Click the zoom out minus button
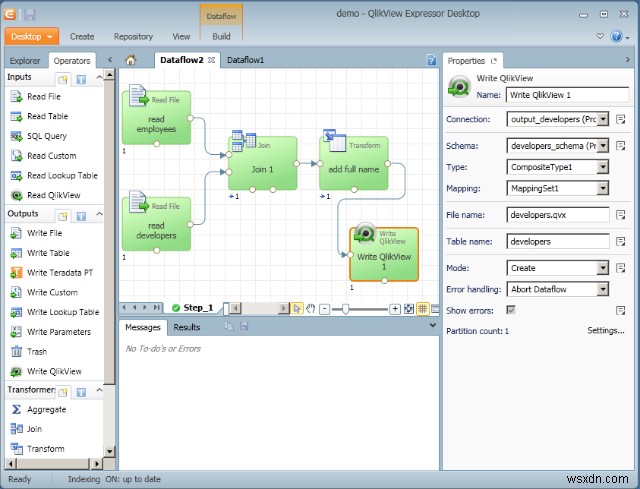This screenshot has width=640, height=489. click(x=324, y=309)
